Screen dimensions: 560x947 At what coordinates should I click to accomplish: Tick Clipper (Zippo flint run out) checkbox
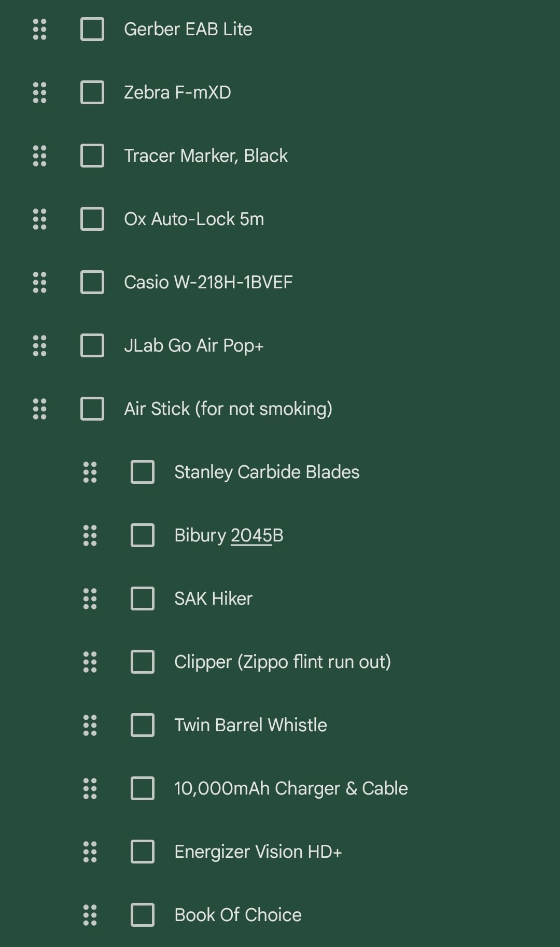(x=143, y=662)
